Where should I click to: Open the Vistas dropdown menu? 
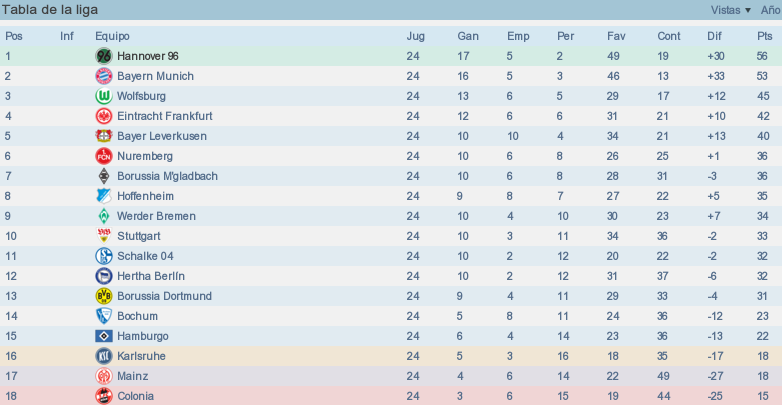[731, 10]
